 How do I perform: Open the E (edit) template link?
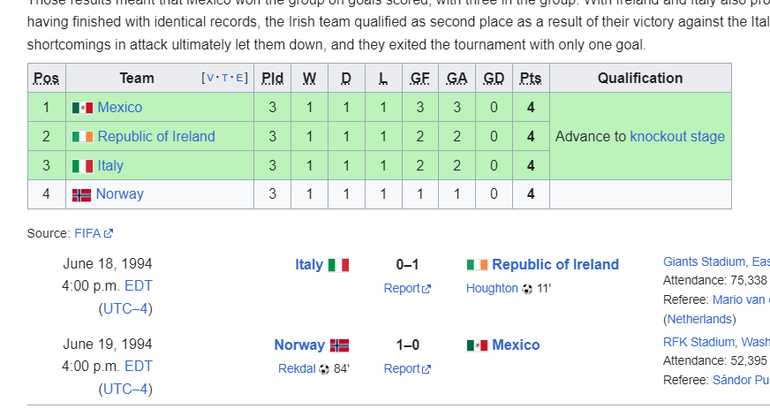tap(240, 78)
